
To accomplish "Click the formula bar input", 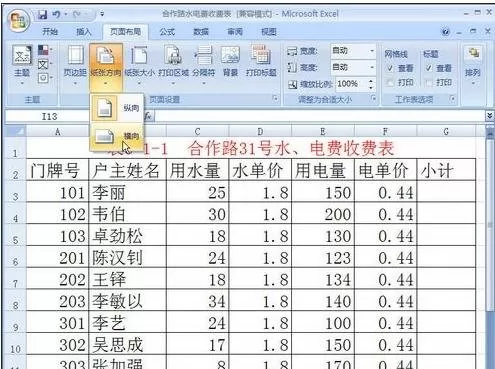I will click(319, 116).
